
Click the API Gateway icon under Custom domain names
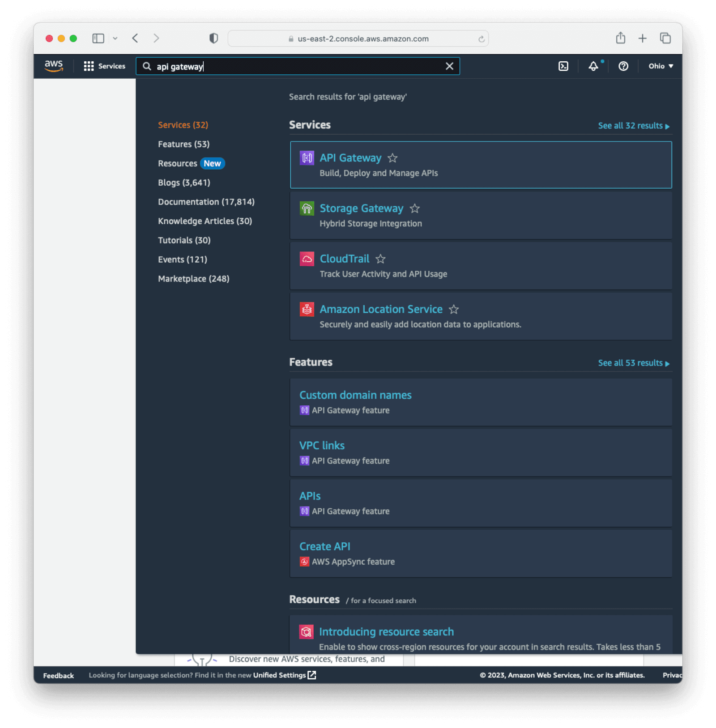(x=304, y=410)
